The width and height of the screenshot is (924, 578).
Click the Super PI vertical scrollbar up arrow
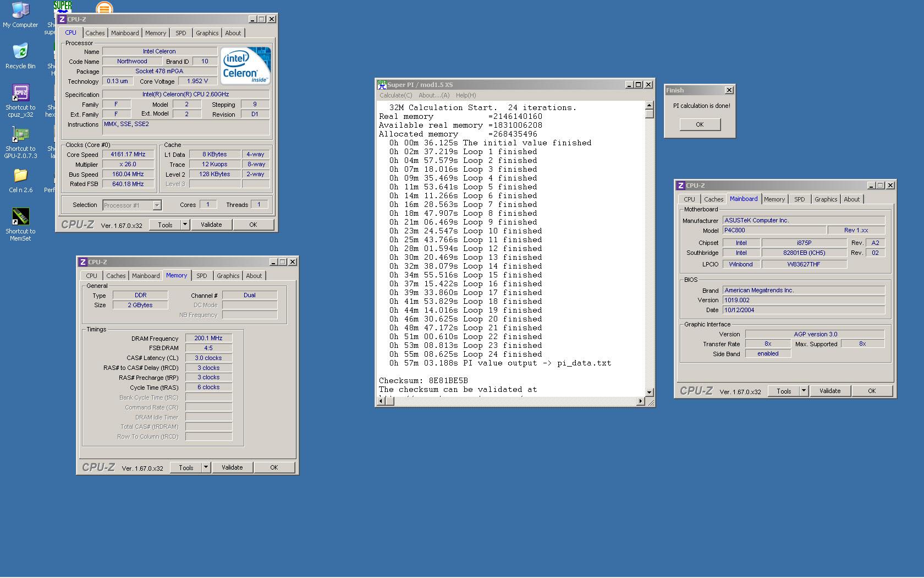(649, 105)
